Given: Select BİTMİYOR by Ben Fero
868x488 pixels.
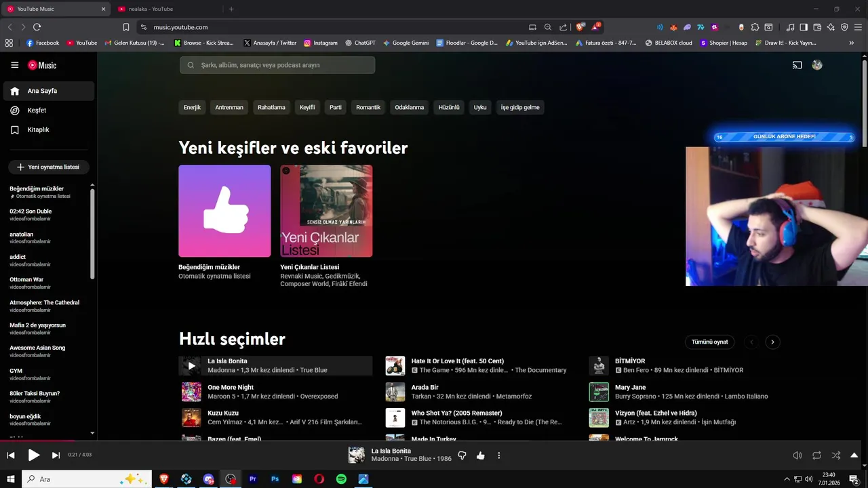Looking at the screenshot, I should click(684, 366).
